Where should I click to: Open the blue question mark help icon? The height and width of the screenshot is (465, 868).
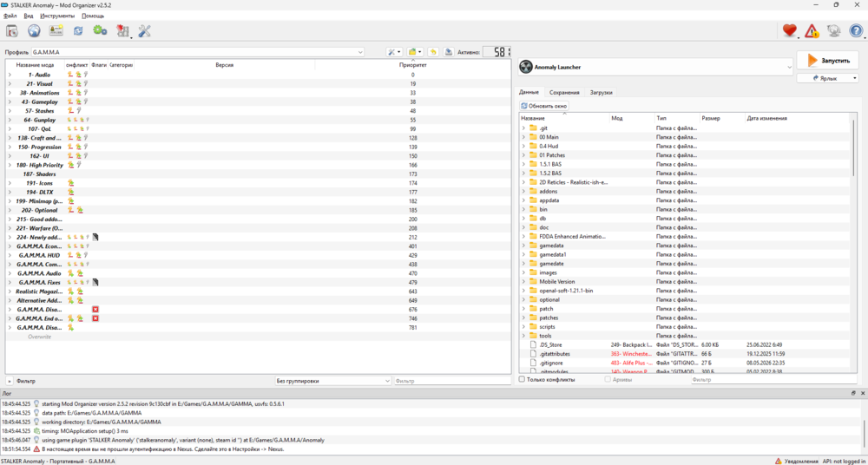pyautogui.click(x=856, y=31)
